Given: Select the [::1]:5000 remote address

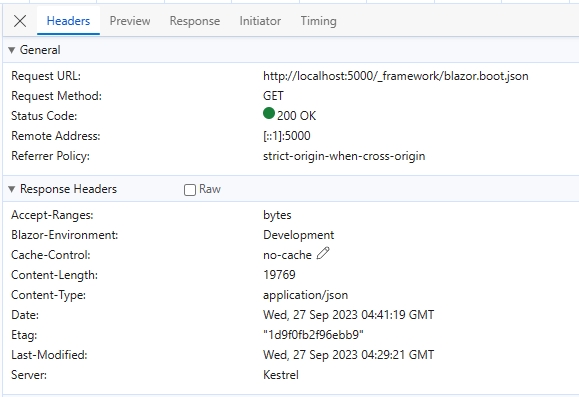Looking at the screenshot, I should click(287, 136).
